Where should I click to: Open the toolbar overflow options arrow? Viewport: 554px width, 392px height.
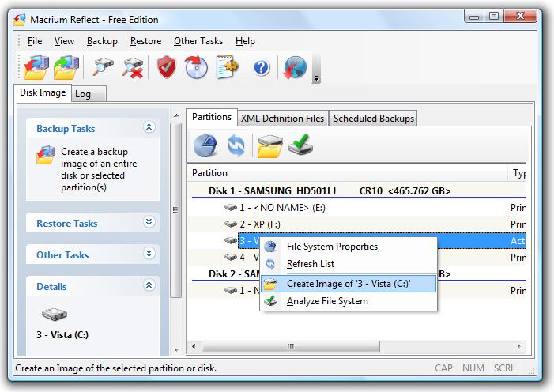click(317, 78)
